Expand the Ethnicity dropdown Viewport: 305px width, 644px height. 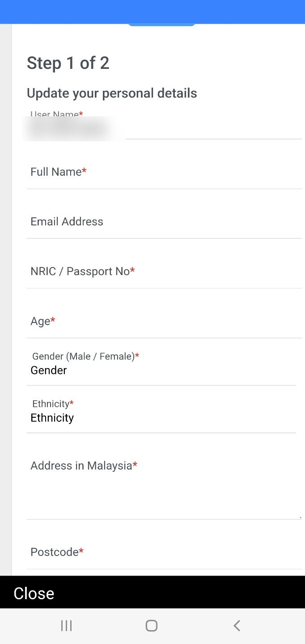coord(161,418)
